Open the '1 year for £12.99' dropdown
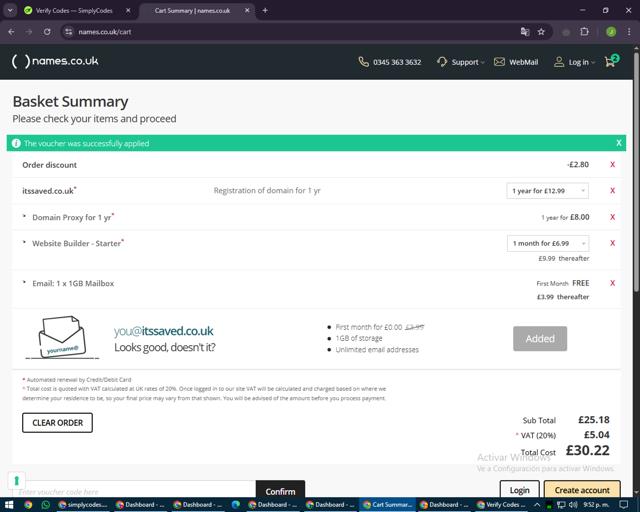Image resolution: width=640 pixels, height=512 pixels. (547, 191)
